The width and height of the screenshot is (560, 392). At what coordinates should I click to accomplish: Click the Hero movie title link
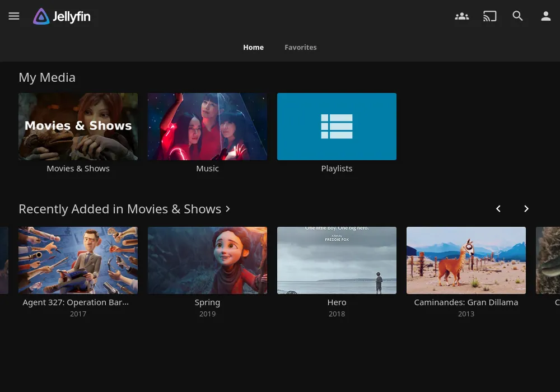[337, 302]
